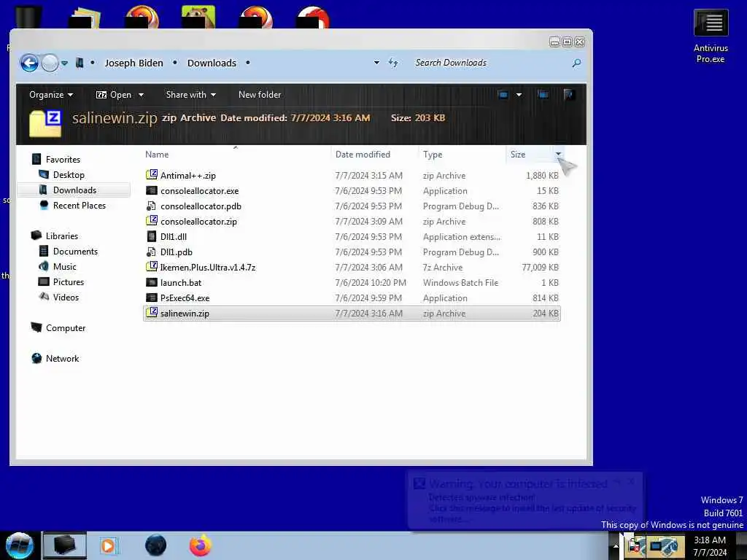Create a New folder
Image resolution: width=747 pixels, height=560 pixels.
[x=260, y=95]
